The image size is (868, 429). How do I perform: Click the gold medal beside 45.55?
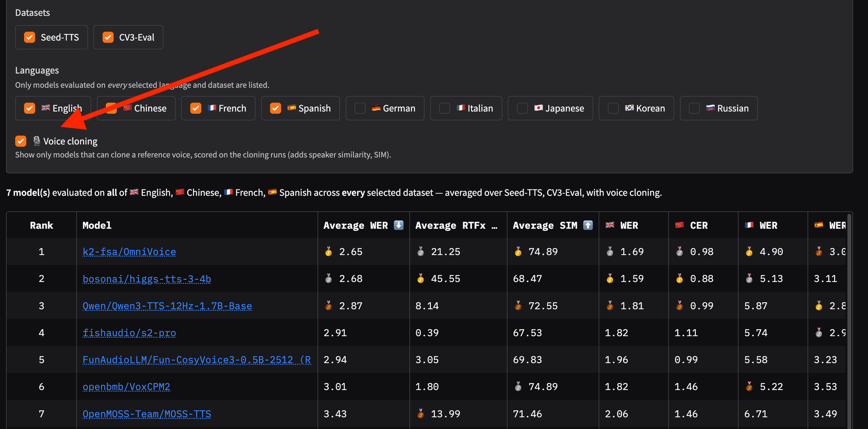(420, 278)
